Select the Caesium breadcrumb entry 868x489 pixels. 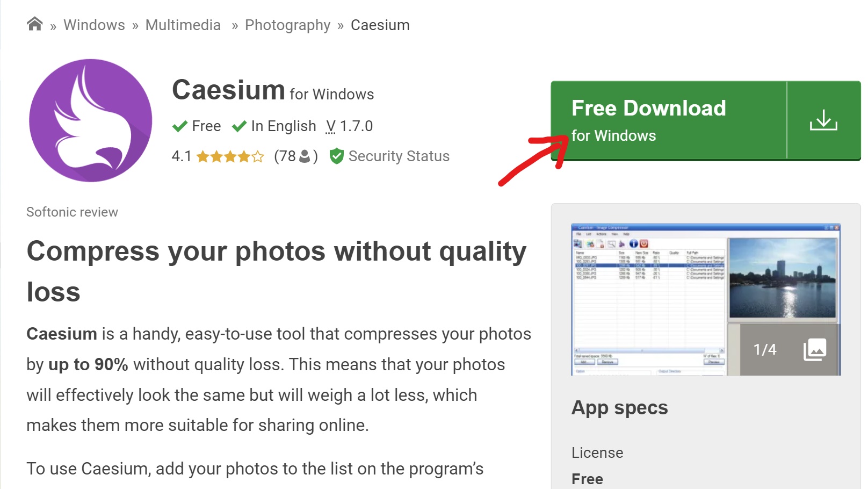tap(380, 24)
